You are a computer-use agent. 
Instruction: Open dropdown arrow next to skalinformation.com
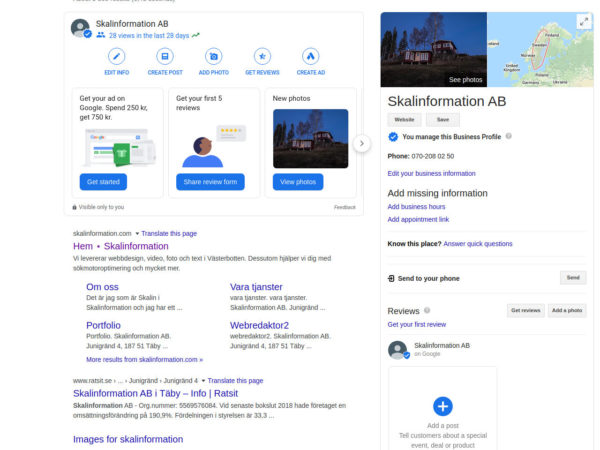(137, 233)
